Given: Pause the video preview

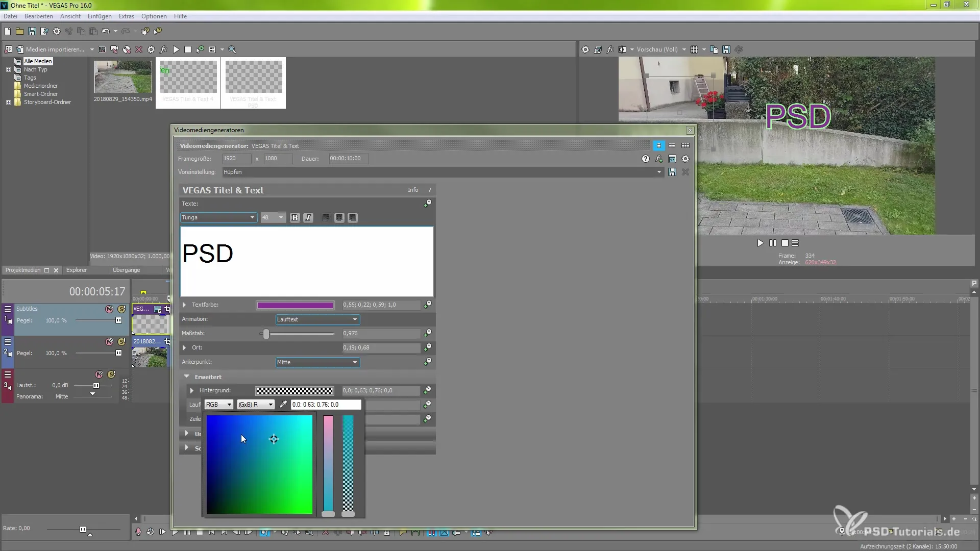Looking at the screenshot, I should 773,243.
